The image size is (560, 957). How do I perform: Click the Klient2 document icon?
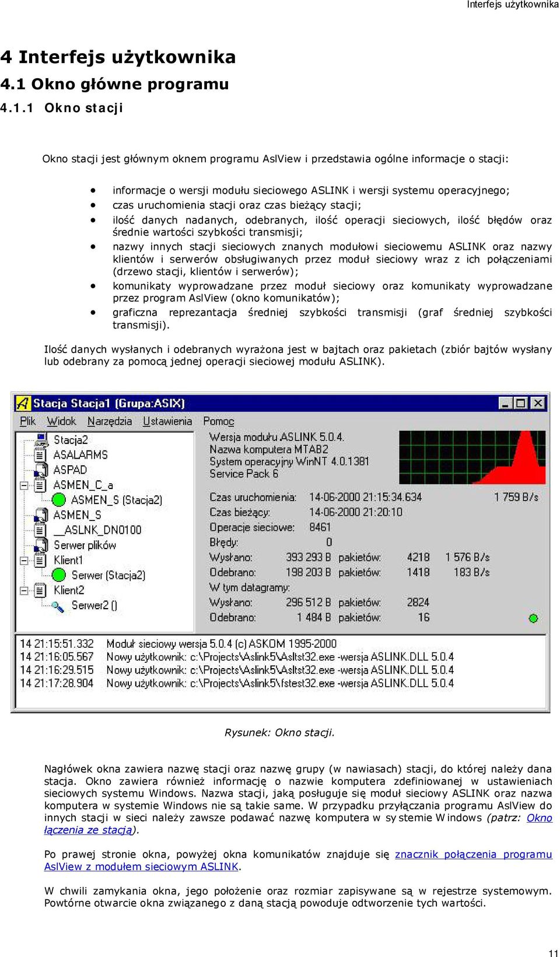(41, 590)
